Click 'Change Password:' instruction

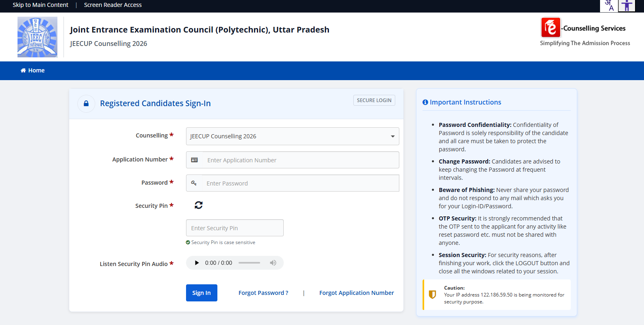point(464,161)
